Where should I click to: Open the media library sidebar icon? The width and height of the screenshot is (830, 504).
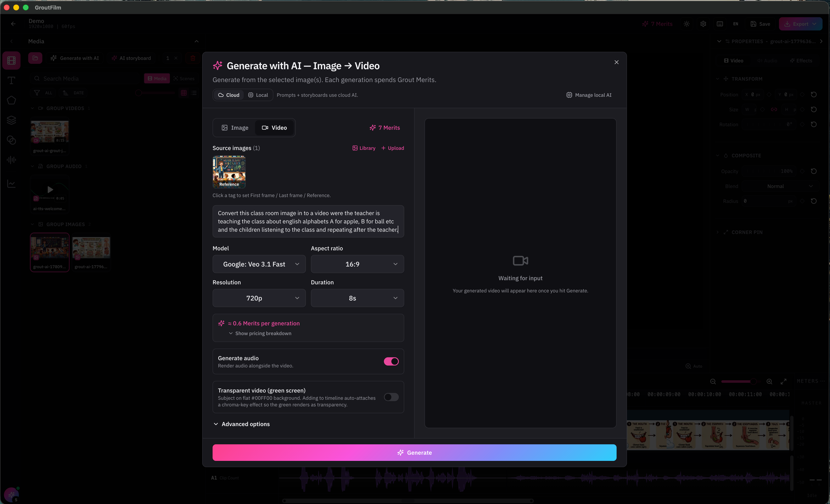pos(11,61)
